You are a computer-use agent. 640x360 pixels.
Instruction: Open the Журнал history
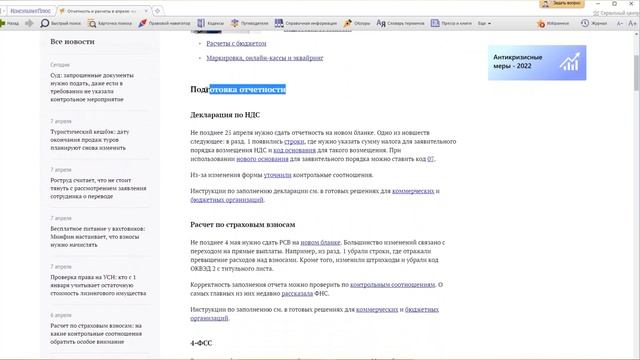pyautogui.click(x=594, y=23)
